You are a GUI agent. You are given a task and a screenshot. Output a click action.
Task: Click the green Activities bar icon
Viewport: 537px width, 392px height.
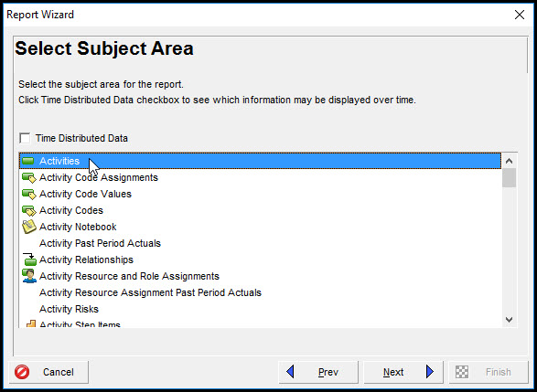[x=28, y=161]
